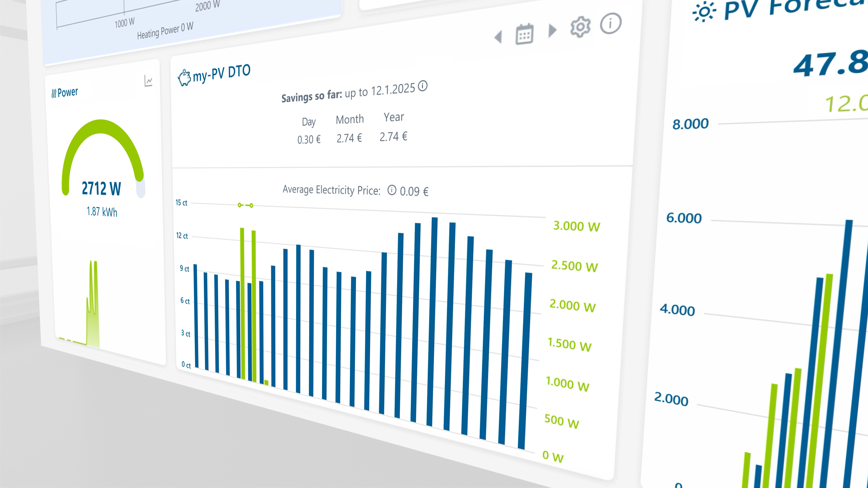Go to previous day with left arrow
The height and width of the screenshot is (488, 868).
point(498,36)
